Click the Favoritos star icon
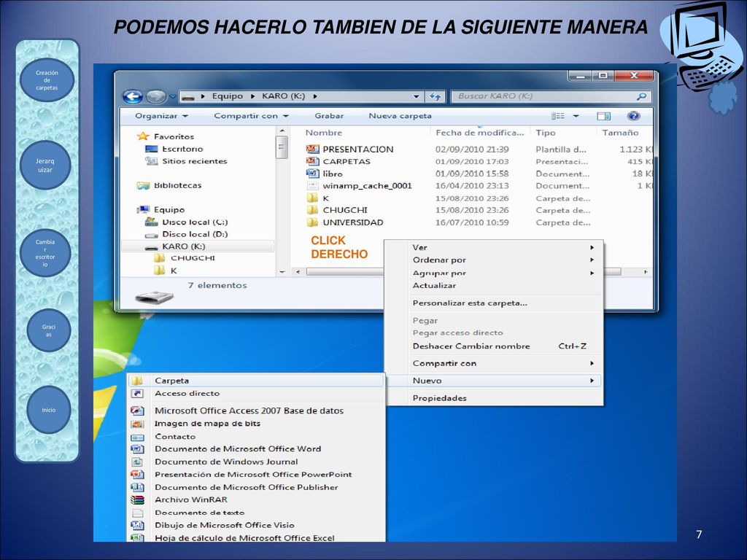 (x=143, y=136)
